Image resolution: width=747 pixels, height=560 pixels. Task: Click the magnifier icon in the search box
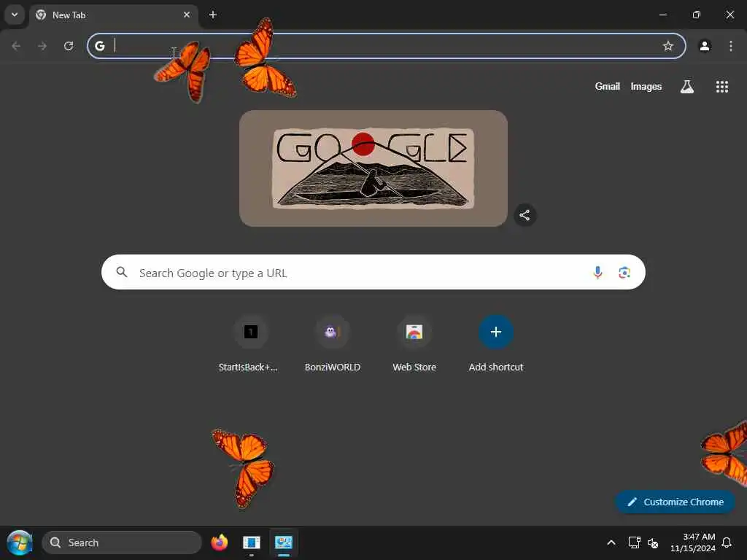coord(122,272)
